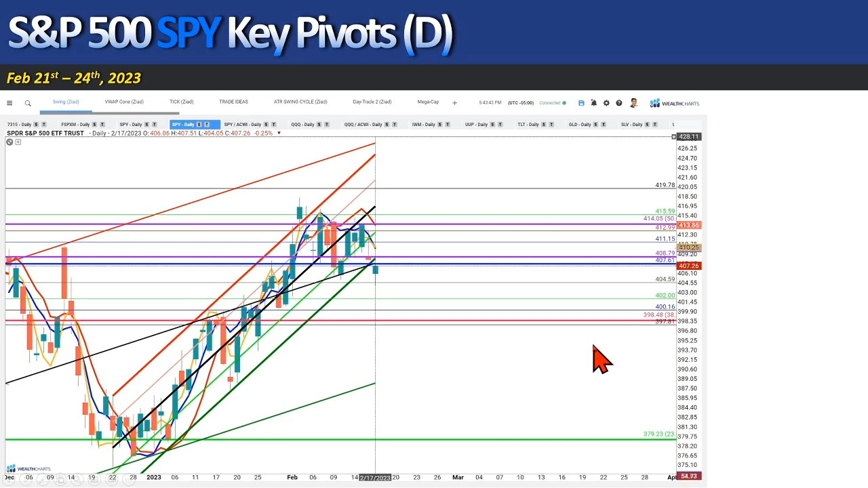The height and width of the screenshot is (488, 868).
Task: Click the plus icon beside the 428.11 price label
Action: [x=673, y=137]
